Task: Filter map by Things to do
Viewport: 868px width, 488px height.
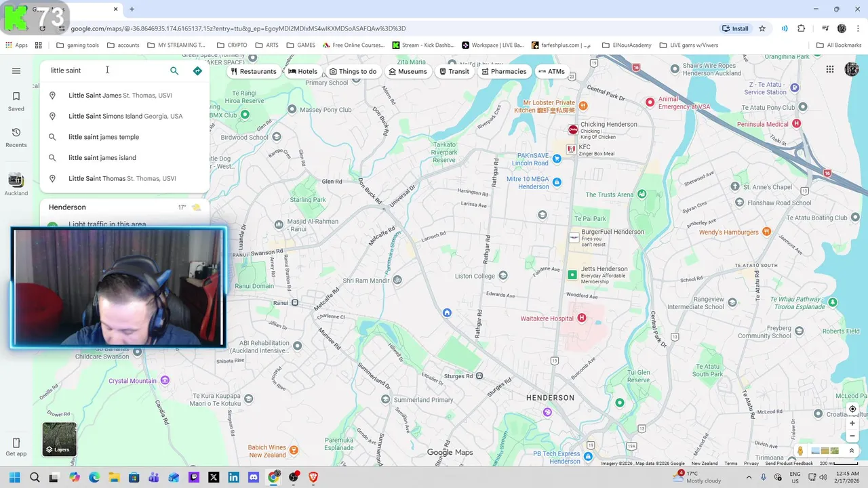Action: (353, 71)
